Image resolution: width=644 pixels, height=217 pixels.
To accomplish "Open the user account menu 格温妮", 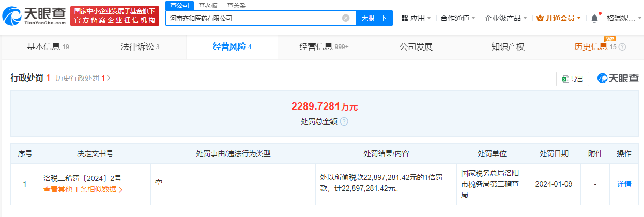I will [624, 18].
